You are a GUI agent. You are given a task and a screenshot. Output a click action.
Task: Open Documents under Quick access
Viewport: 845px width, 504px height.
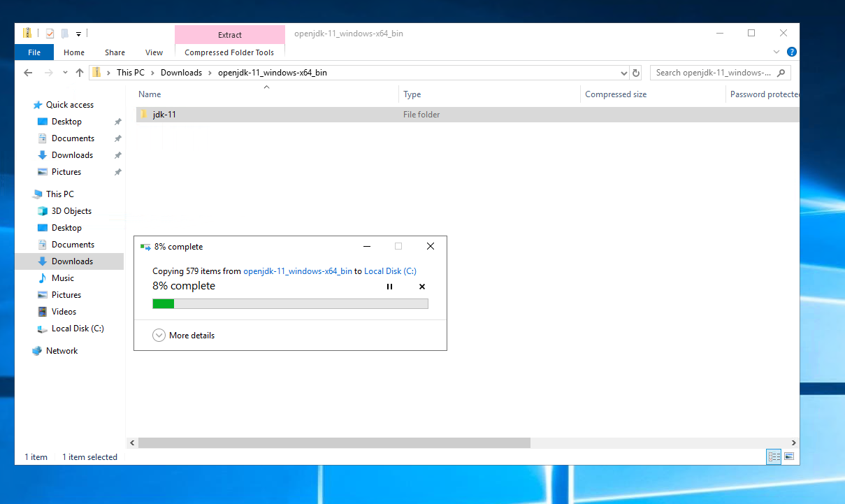(x=73, y=138)
